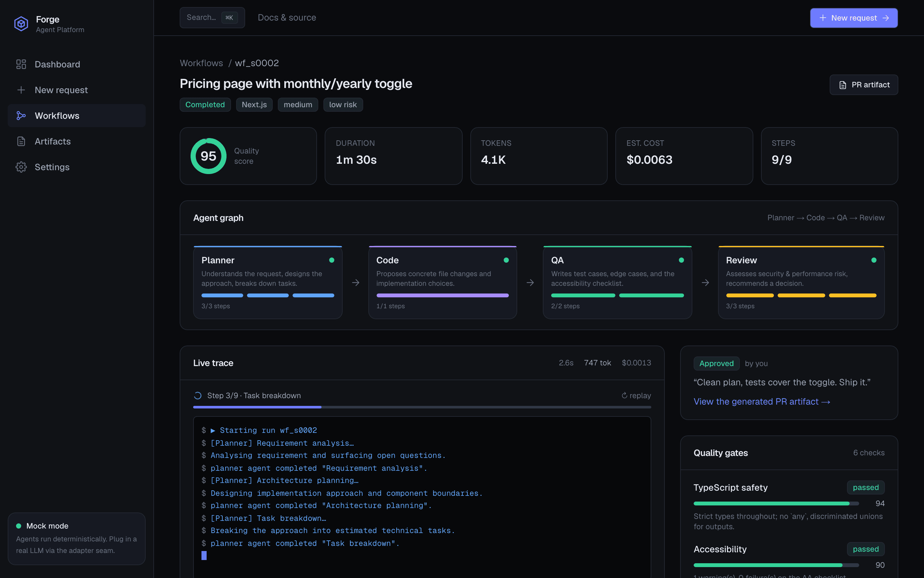This screenshot has width=924, height=578.
Task: Open the PR artifact button
Action: click(864, 85)
